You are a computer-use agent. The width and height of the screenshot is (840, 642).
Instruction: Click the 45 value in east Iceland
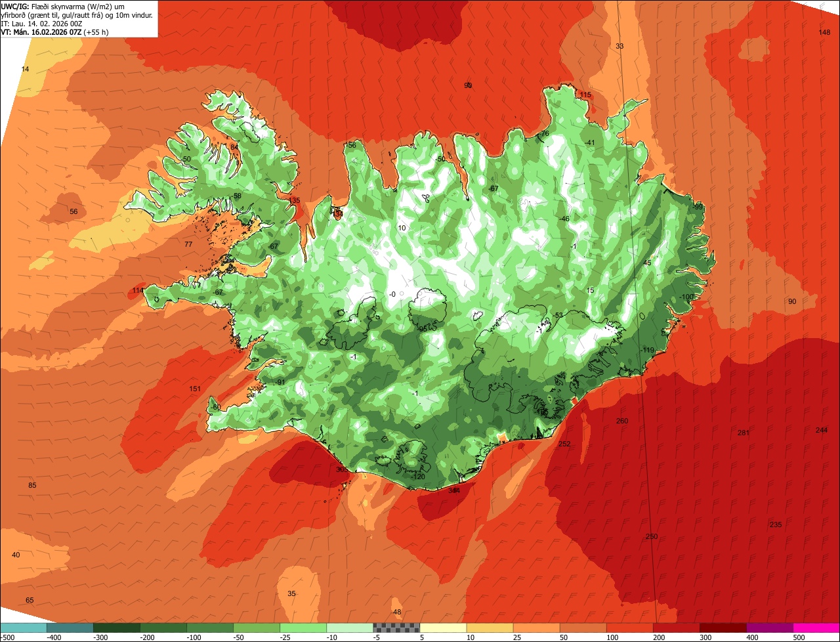(646, 263)
